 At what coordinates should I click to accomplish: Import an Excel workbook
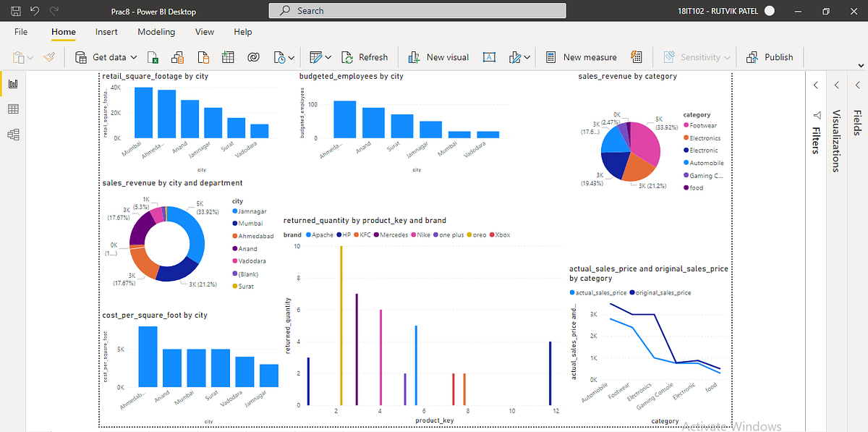point(152,56)
